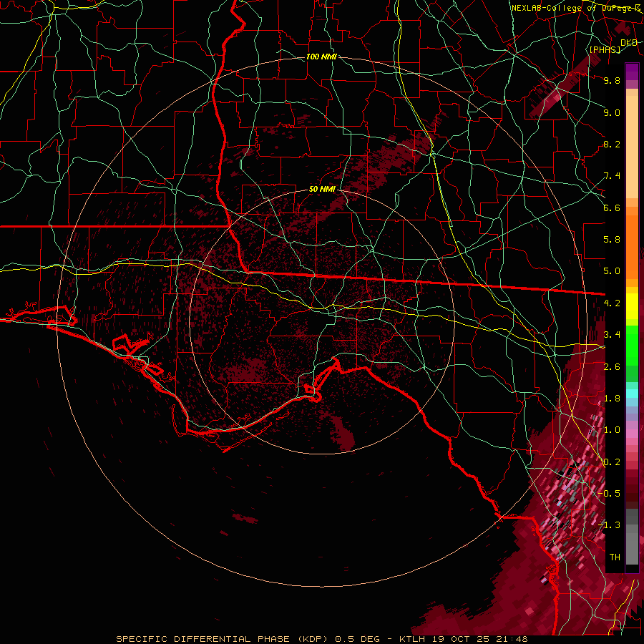Click the DKD label above the color scale

click(x=629, y=43)
